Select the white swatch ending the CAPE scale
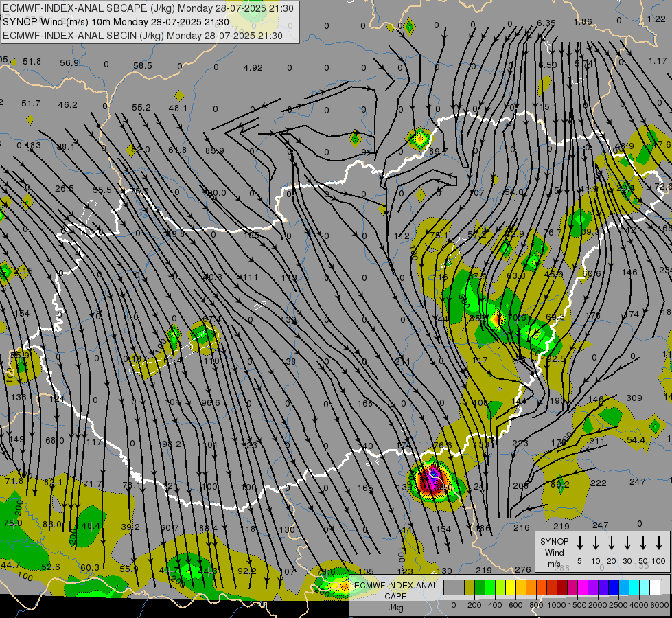 [x=654, y=587]
